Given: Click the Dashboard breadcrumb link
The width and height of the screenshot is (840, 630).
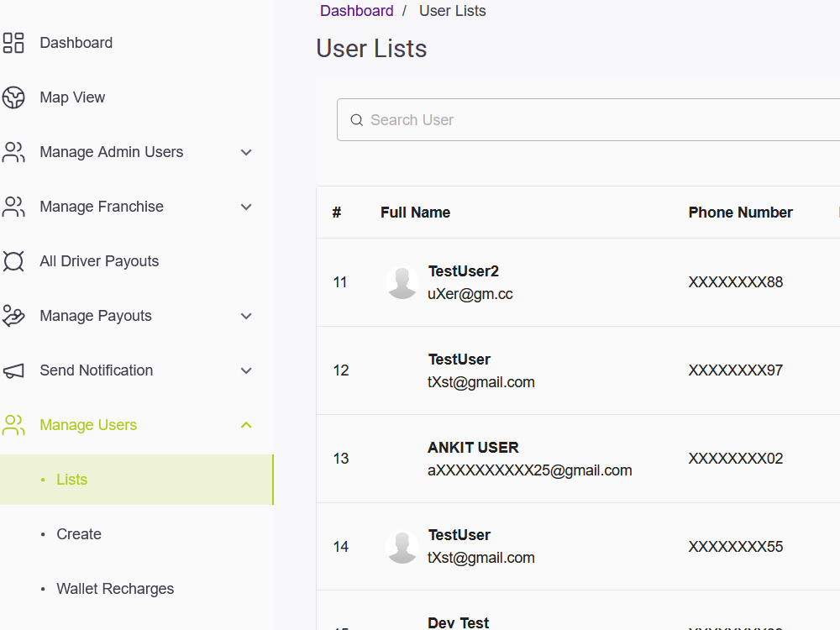Looking at the screenshot, I should [x=357, y=11].
